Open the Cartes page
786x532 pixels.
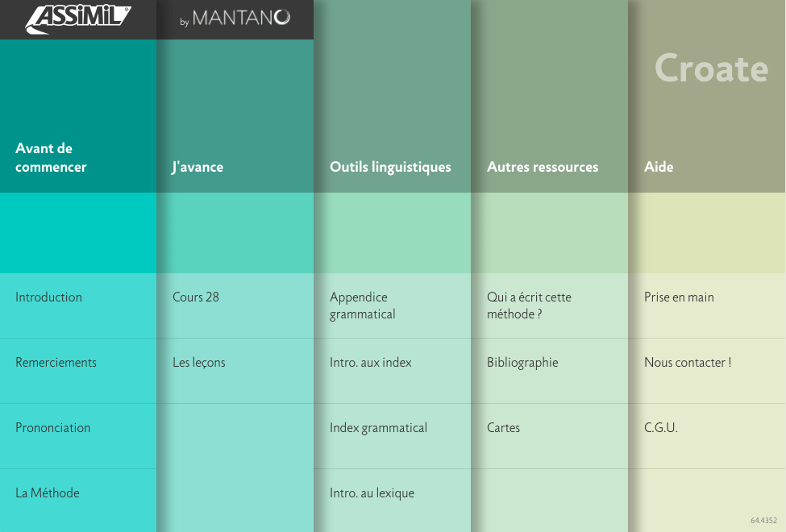point(504,428)
